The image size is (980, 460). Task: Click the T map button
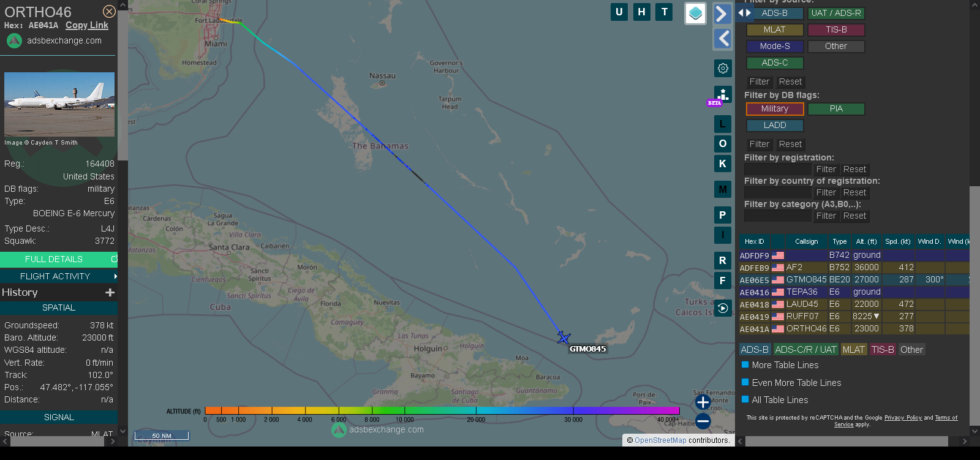(x=665, y=12)
